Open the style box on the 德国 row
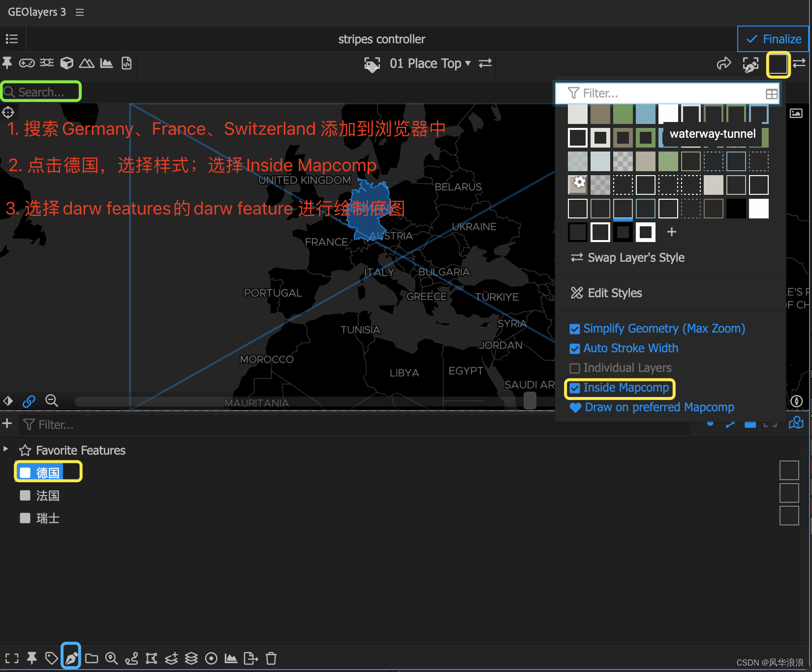This screenshot has width=812, height=672. (789, 470)
